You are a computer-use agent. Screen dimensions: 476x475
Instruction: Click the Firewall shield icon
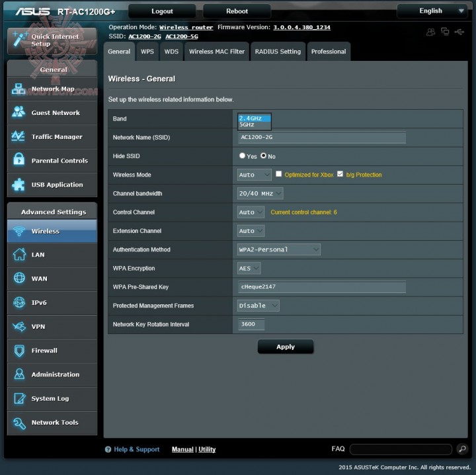[19, 351]
